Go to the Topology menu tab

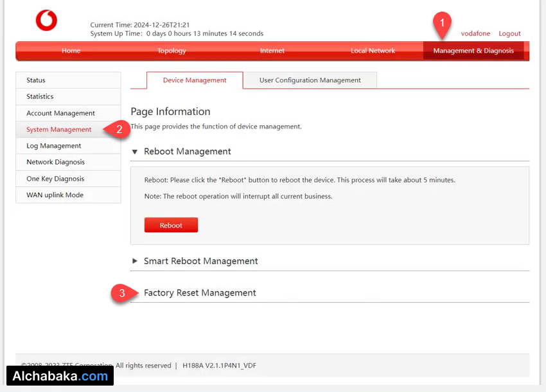172,51
